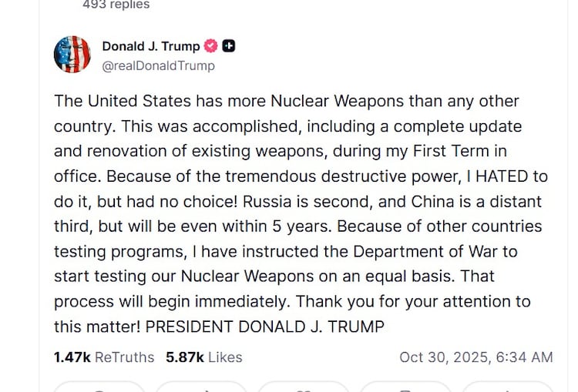Click the @realDonaldTrump handle
This screenshot has width=578, height=392.
pos(158,65)
